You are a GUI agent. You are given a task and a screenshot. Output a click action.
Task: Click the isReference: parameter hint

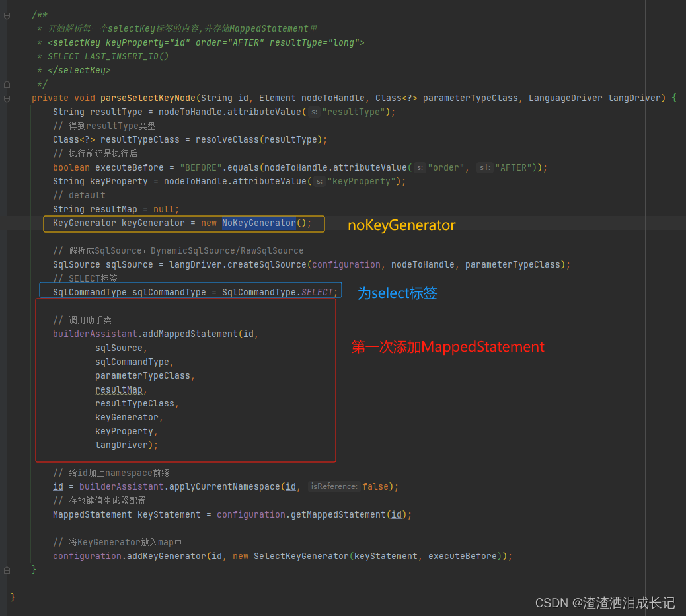coord(334,486)
